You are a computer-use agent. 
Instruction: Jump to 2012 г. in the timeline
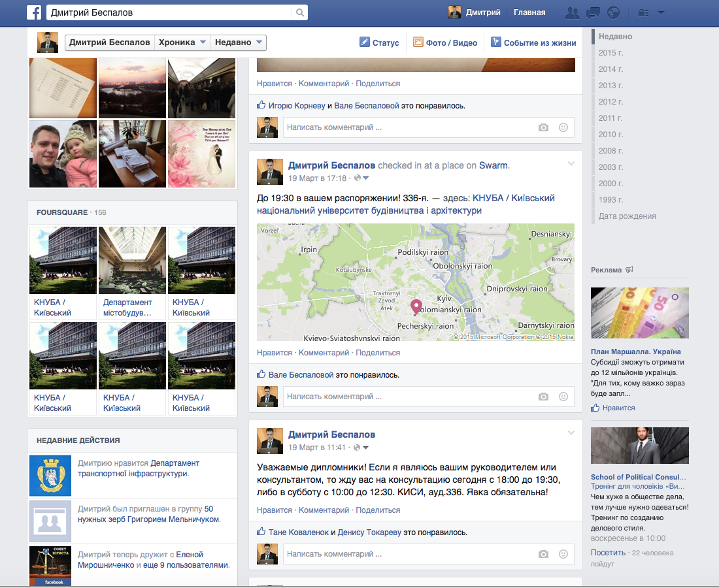click(x=610, y=101)
